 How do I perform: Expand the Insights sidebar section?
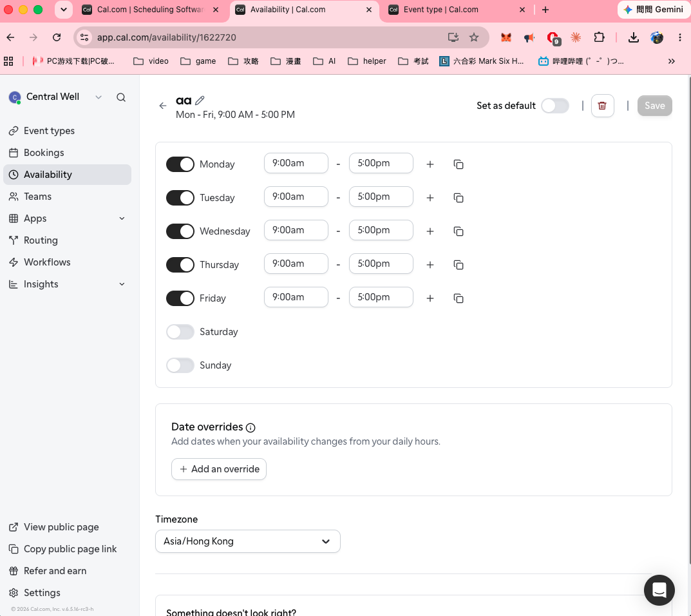122,284
